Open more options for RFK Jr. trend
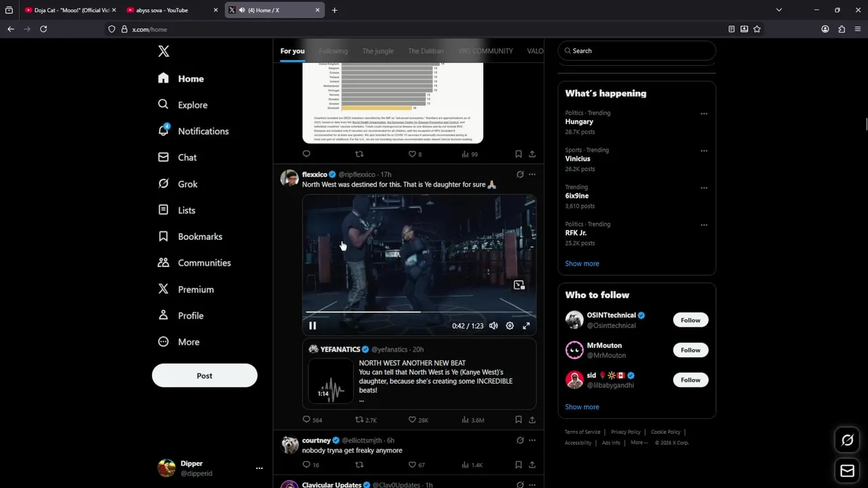Image resolution: width=868 pixels, height=488 pixels. (x=704, y=225)
